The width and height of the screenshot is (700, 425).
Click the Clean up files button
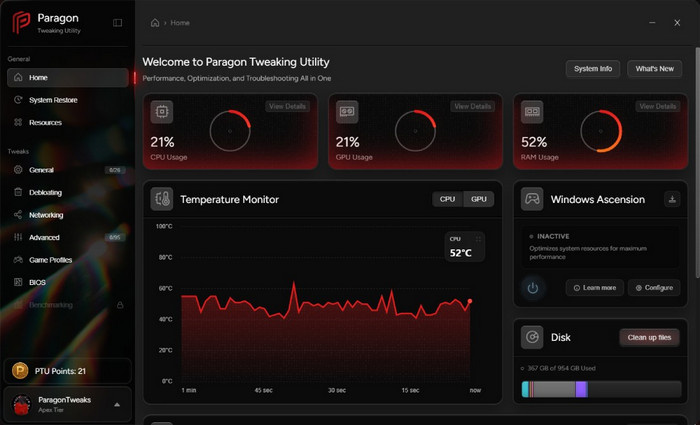click(x=650, y=338)
